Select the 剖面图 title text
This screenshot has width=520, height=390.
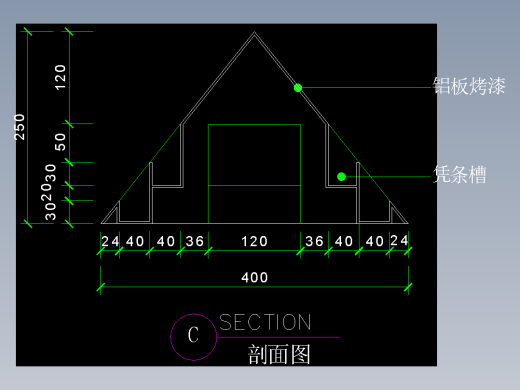pos(279,354)
